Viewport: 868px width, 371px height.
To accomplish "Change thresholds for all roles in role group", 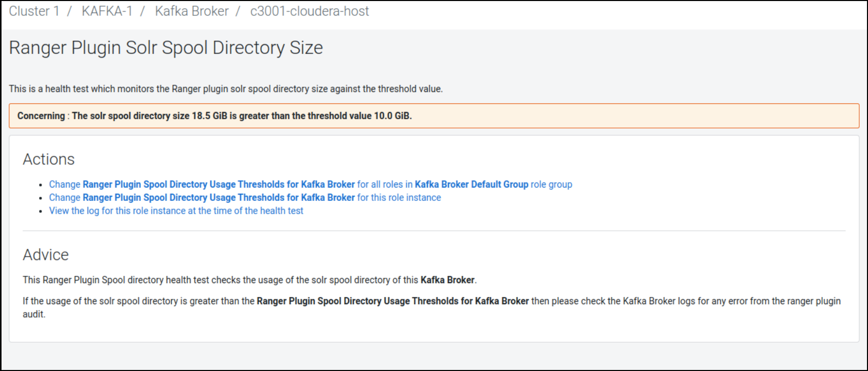I will (x=310, y=184).
